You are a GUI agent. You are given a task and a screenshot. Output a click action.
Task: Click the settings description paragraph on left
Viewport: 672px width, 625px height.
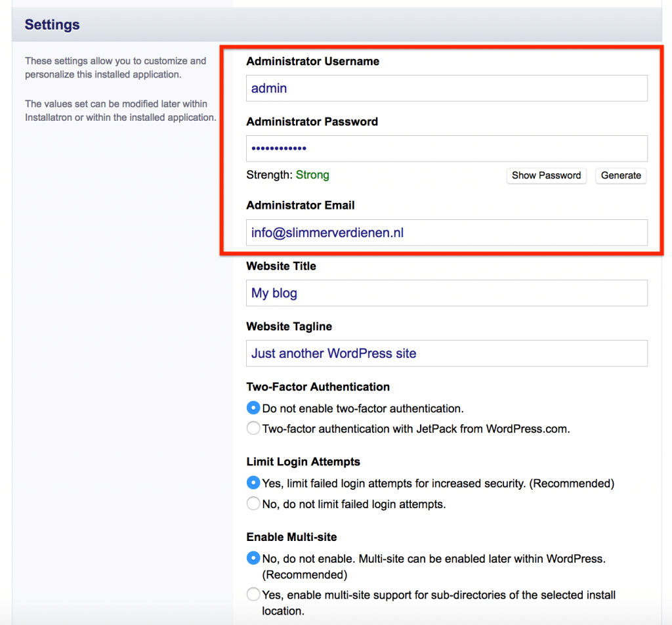point(115,68)
